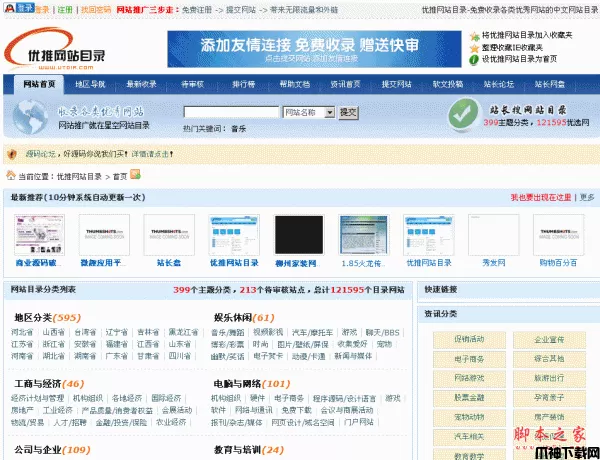Image resolution: width=600 pixels, height=460 pixels.
Task: Open the black 柳州家装网 thumbnail
Action: coord(299,235)
